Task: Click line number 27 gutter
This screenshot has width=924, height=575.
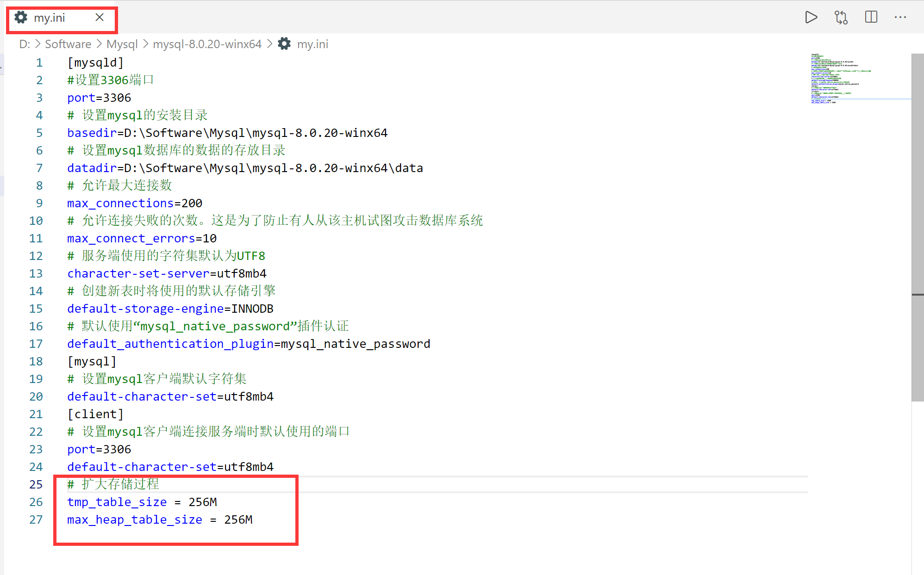Action: pos(36,519)
